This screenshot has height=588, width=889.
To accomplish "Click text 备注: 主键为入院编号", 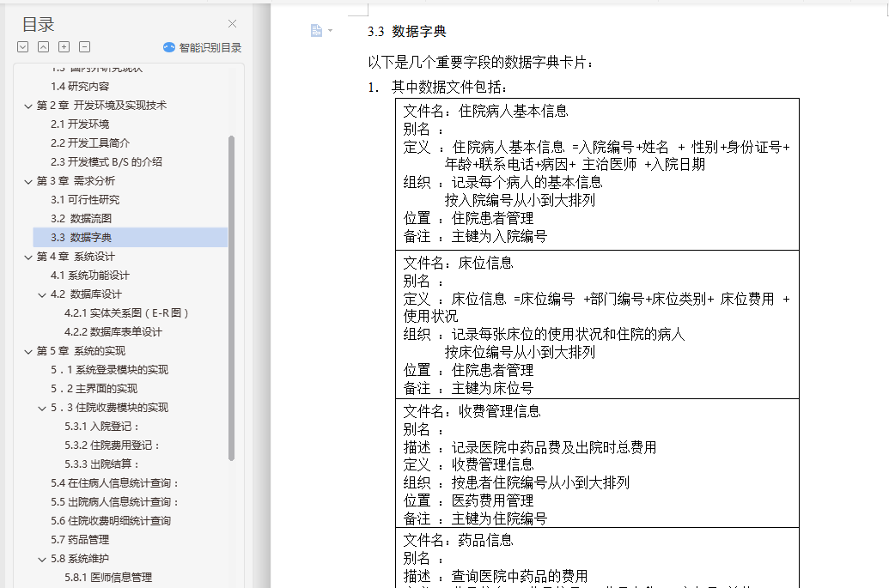I will [x=475, y=236].
